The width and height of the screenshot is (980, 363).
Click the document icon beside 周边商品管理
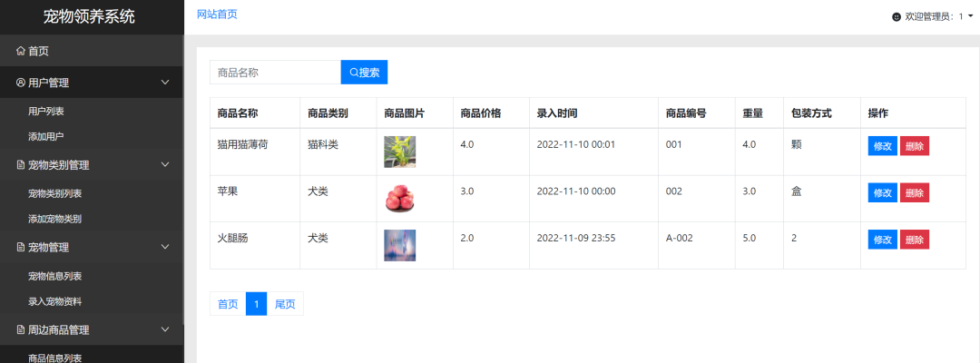pyautogui.click(x=21, y=330)
